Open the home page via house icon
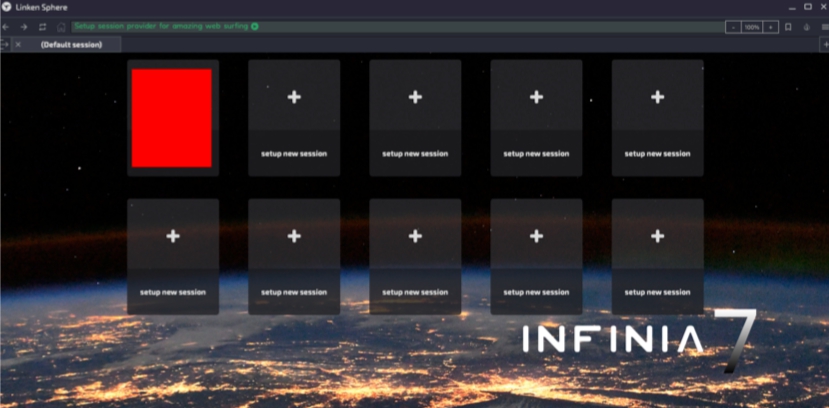The image size is (829, 408). point(61,27)
